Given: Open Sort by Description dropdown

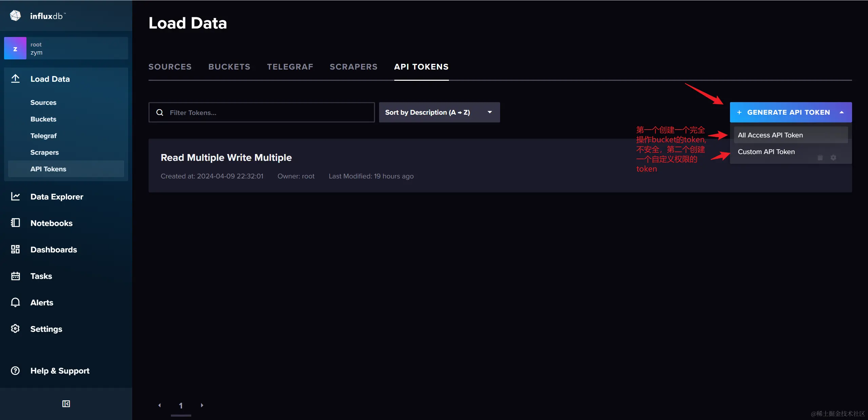Looking at the screenshot, I should [439, 112].
